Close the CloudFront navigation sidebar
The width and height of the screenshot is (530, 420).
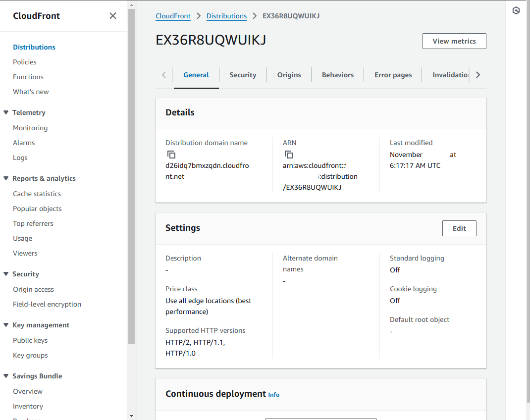[113, 15]
